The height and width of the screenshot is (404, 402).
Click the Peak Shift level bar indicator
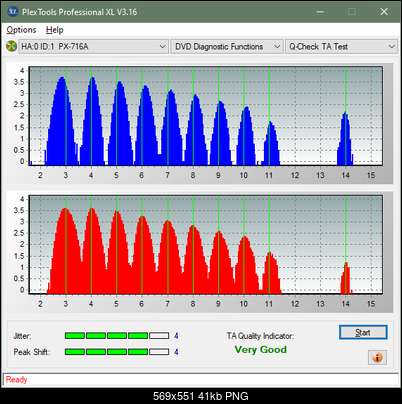pos(117,352)
